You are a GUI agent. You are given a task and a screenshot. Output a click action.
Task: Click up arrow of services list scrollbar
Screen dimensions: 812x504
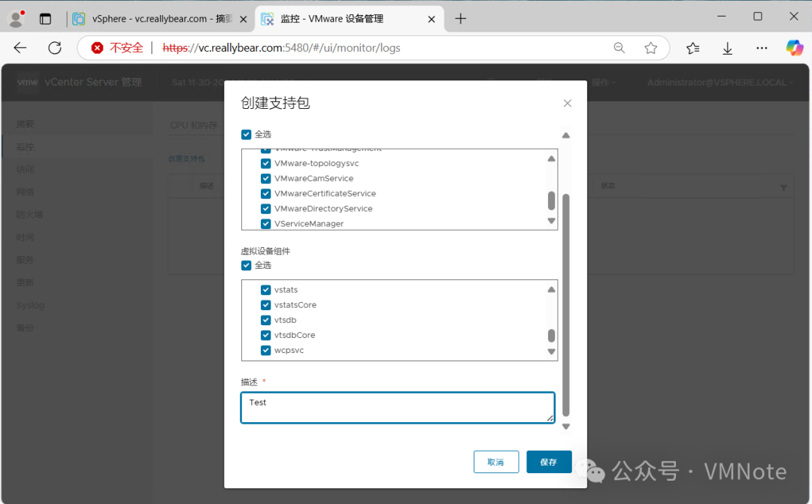(x=552, y=158)
